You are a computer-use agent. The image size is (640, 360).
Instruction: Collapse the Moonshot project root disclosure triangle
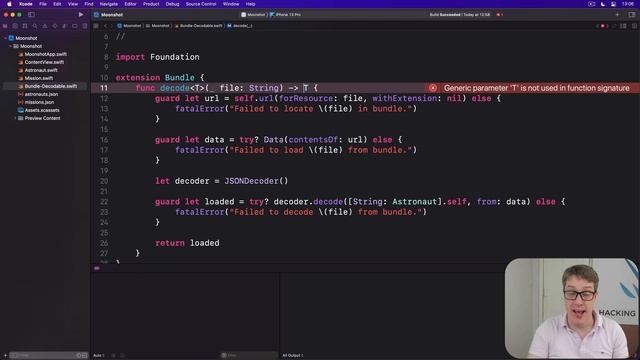(5, 38)
